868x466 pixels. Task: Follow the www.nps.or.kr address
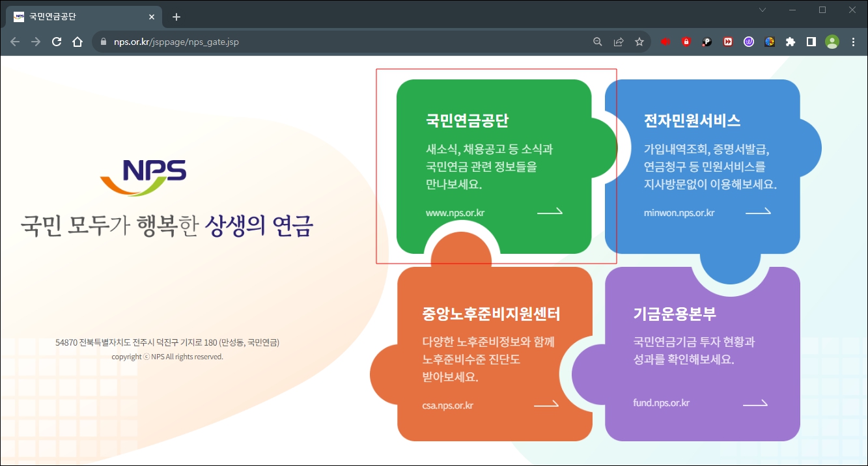[x=455, y=213]
